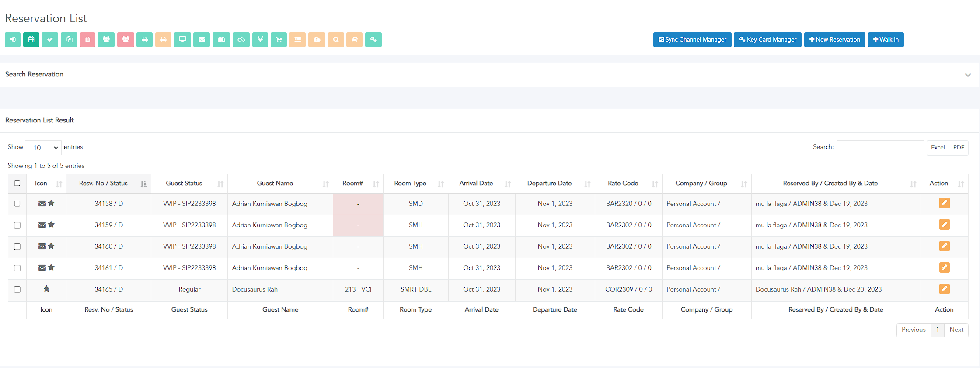The height and width of the screenshot is (368, 980).
Task: Click the open book toolbar icon
Action: tap(221, 40)
